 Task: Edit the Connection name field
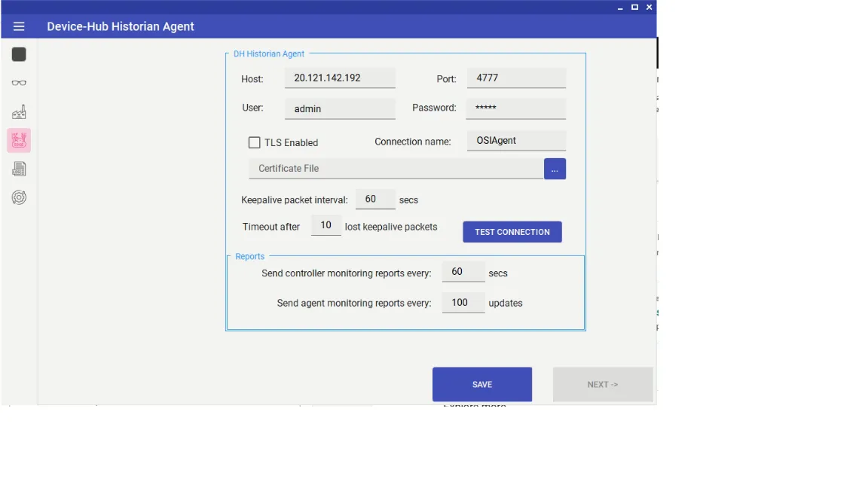[516, 141]
